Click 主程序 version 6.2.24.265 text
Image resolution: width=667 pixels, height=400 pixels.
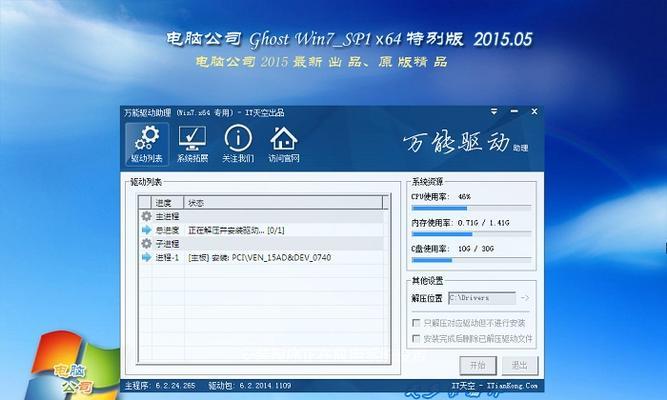(160, 386)
